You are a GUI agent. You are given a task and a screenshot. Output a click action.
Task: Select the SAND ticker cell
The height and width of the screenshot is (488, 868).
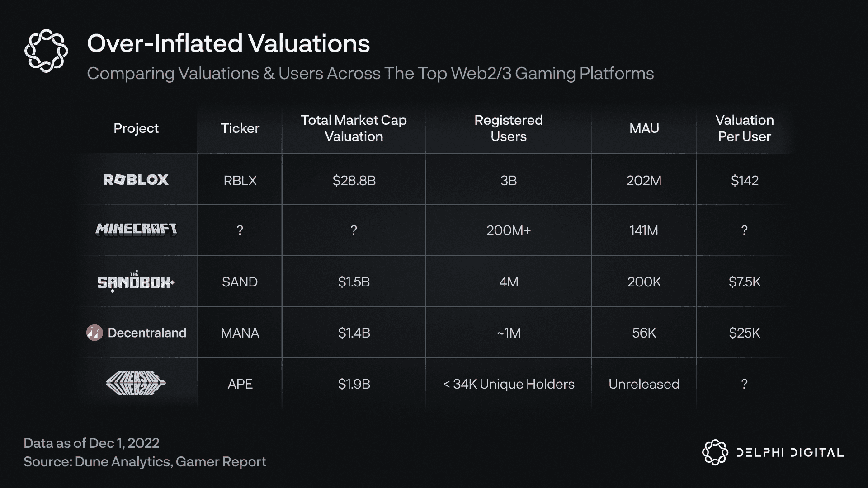240,282
